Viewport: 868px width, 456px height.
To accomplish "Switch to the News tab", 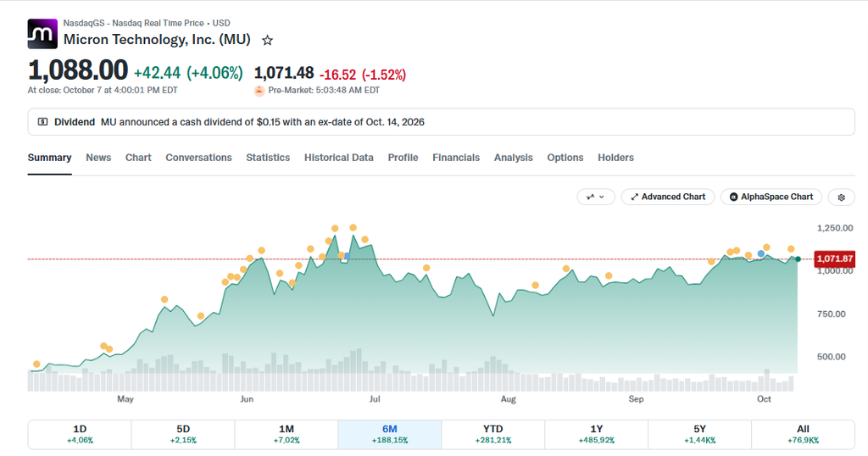I will click(98, 158).
